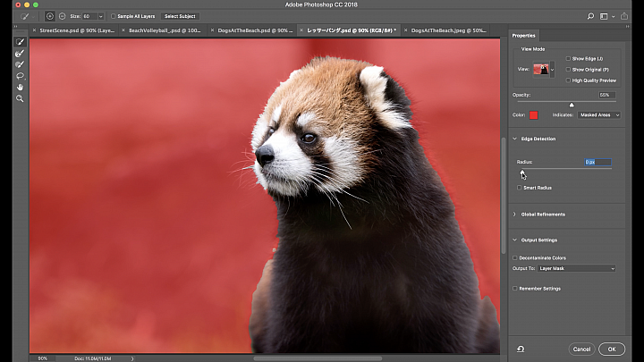This screenshot has height=362, width=644.
Task: Open the red overlay Color swatch
Action: coord(533,115)
